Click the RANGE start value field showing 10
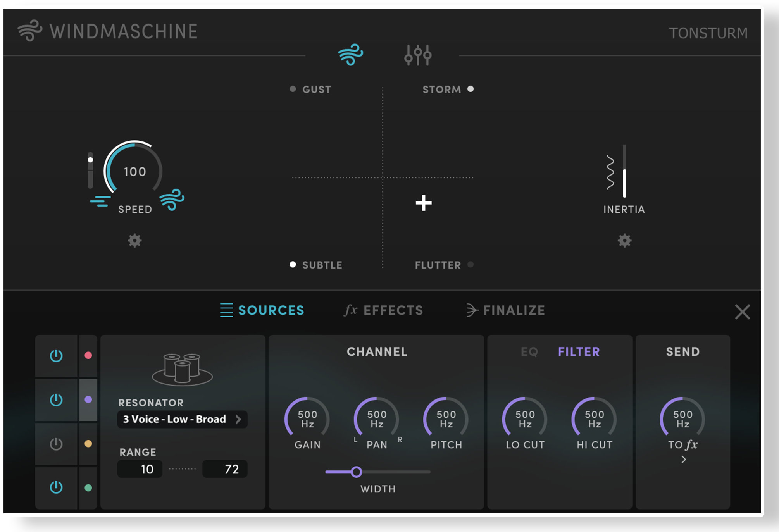 [140, 469]
